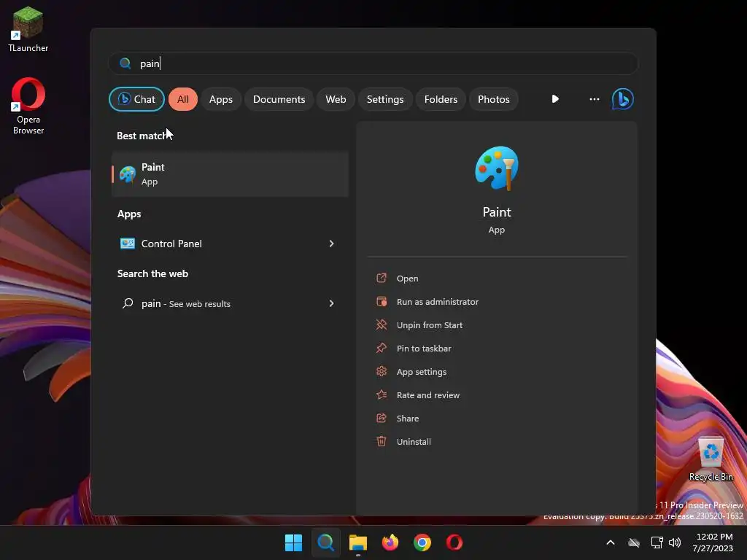Screen dimensions: 747x560
Task: Show more filter tabs with arrow
Action: 555,99
